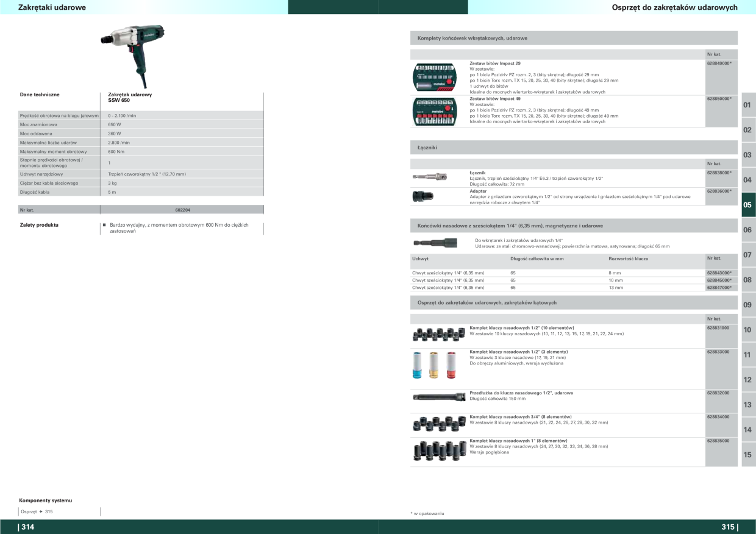Click the Zalety produktu label
This screenshot has height=534, width=756.
40,225
